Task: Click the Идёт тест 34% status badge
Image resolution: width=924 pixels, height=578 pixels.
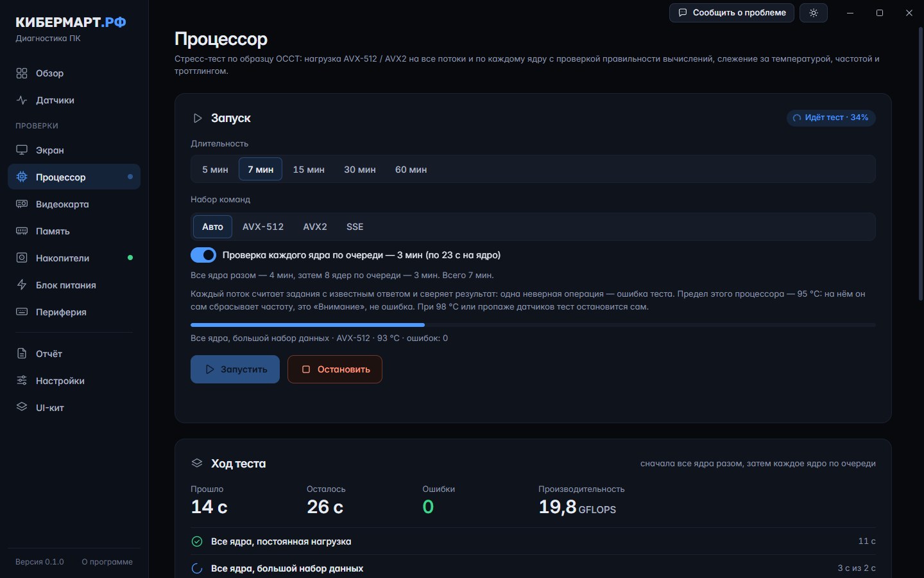Action: point(831,118)
